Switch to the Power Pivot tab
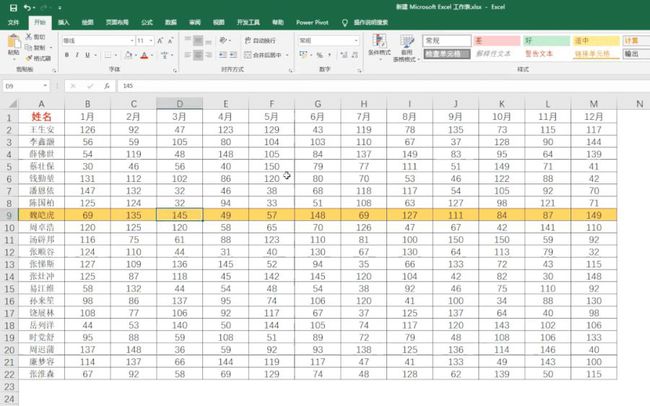Viewport: 650px width, 406px height. tap(312, 22)
